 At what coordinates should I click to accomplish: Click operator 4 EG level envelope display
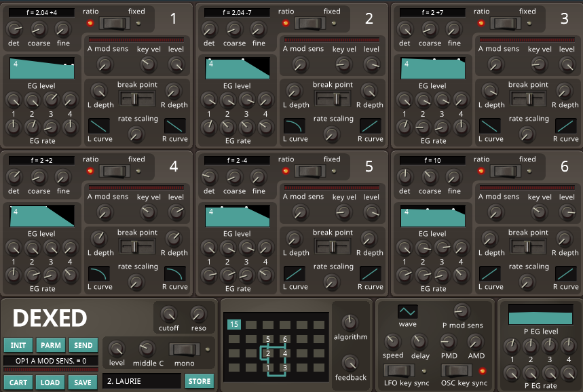click(42, 216)
